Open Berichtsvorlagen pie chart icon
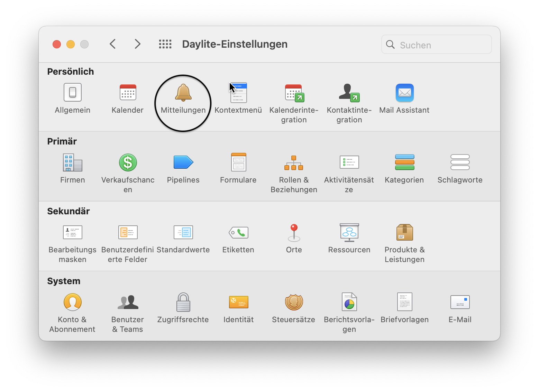Screen dimensions: 539x392 [x=349, y=302]
